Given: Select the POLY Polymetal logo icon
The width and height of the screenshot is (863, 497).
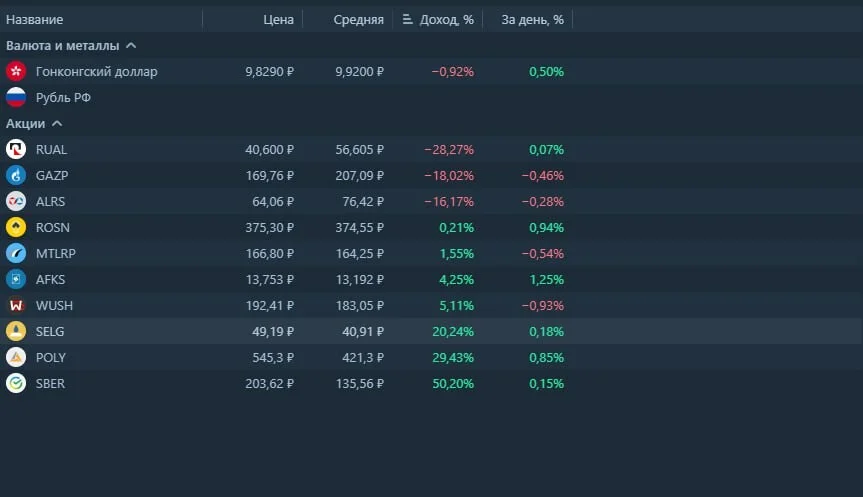Looking at the screenshot, I should point(16,357).
